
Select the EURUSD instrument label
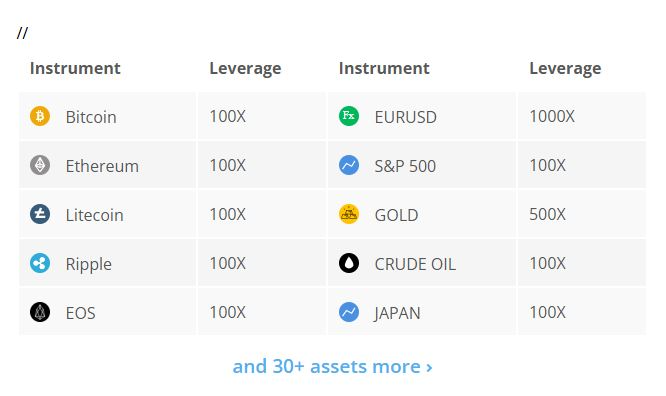click(406, 117)
